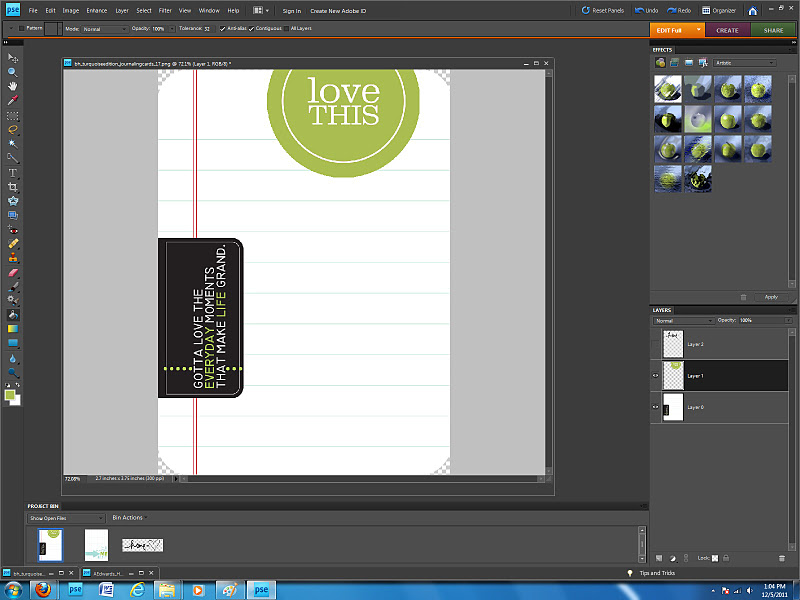Hide Layer 0 with its eye icon

(656, 408)
